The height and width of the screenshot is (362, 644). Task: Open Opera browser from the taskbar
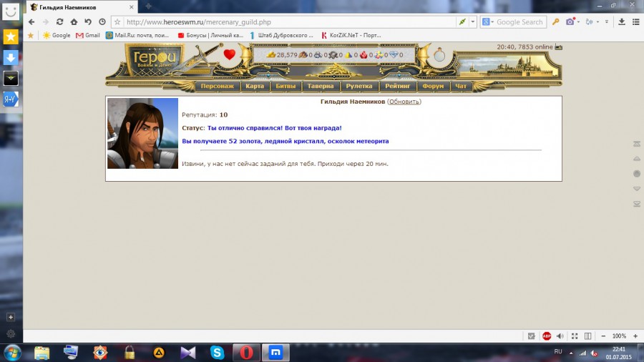(246, 353)
